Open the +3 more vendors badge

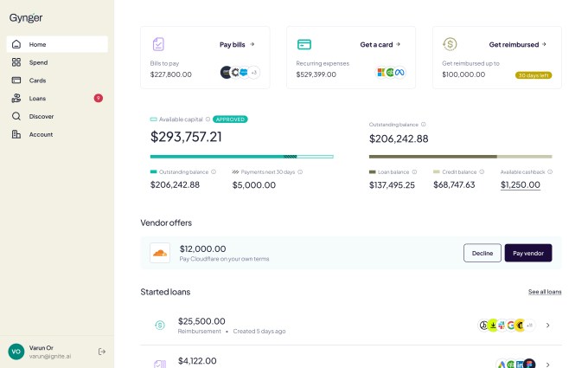pos(253,73)
